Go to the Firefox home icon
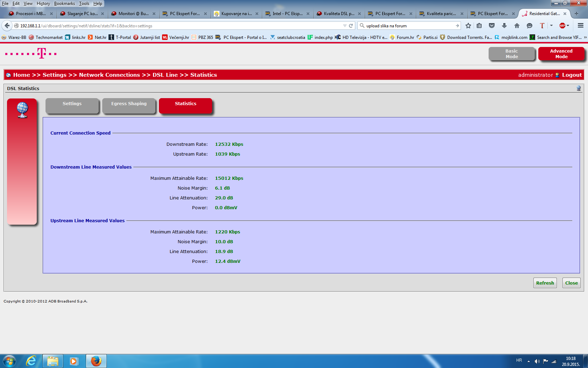The width and height of the screenshot is (588, 368). pyautogui.click(x=517, y=26)
